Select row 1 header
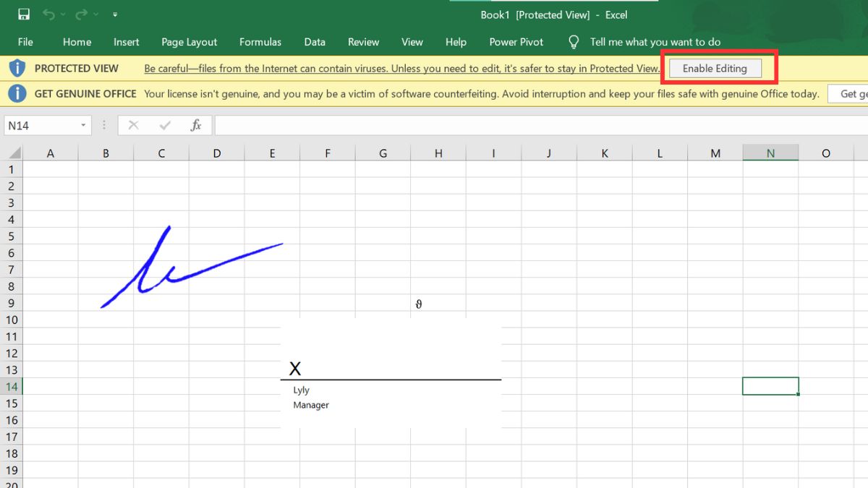Viewport: 868px width, 488px height. tap(11, 169)
